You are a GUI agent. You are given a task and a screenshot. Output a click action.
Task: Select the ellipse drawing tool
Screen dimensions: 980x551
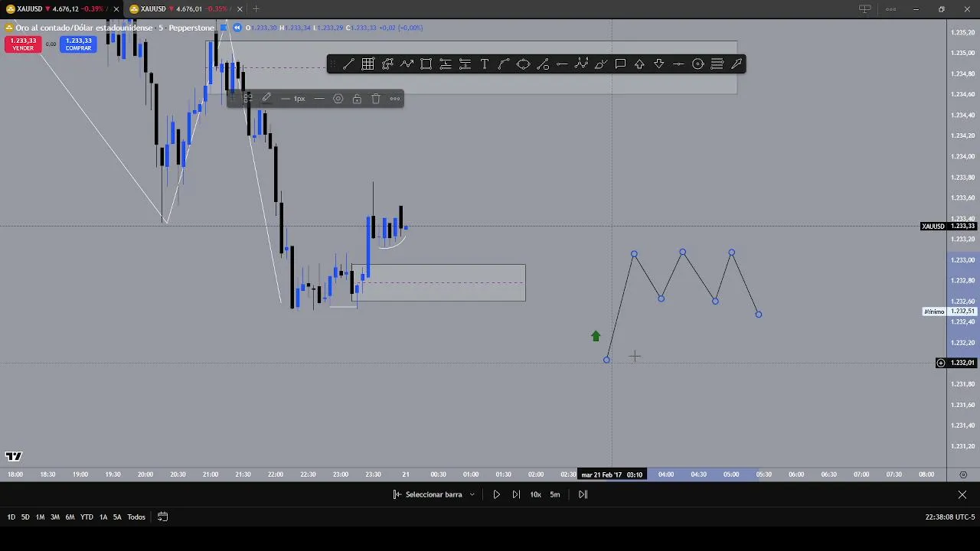[x=523, y=64]
